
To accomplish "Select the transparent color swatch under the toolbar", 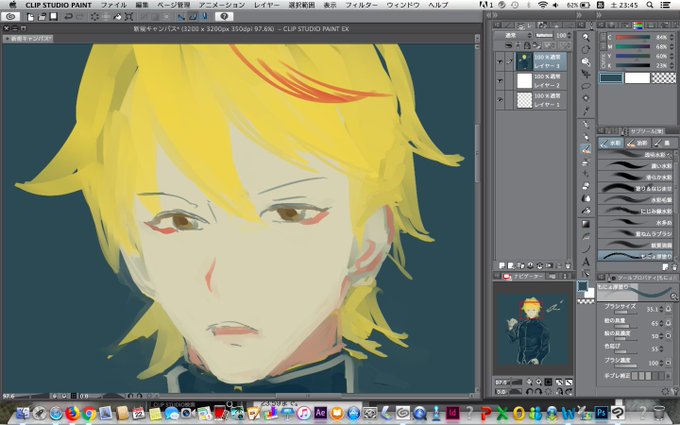I will click(585, 301).
